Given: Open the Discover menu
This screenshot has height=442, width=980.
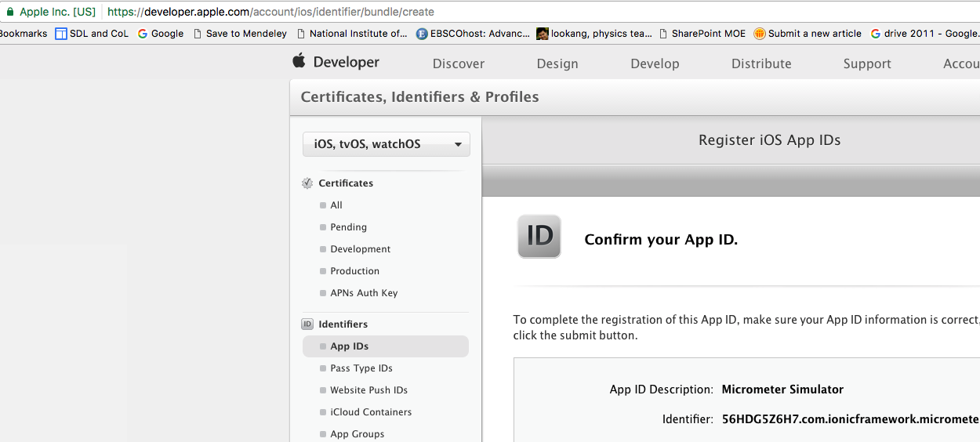Looking at the screenshot, I should (459, 63).
